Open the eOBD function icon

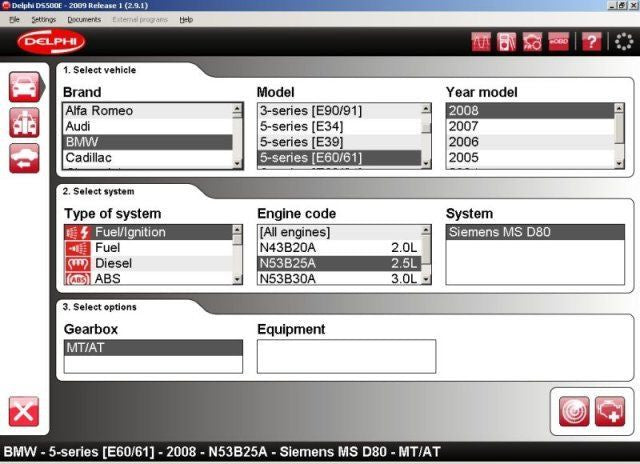tap(558, 42)
